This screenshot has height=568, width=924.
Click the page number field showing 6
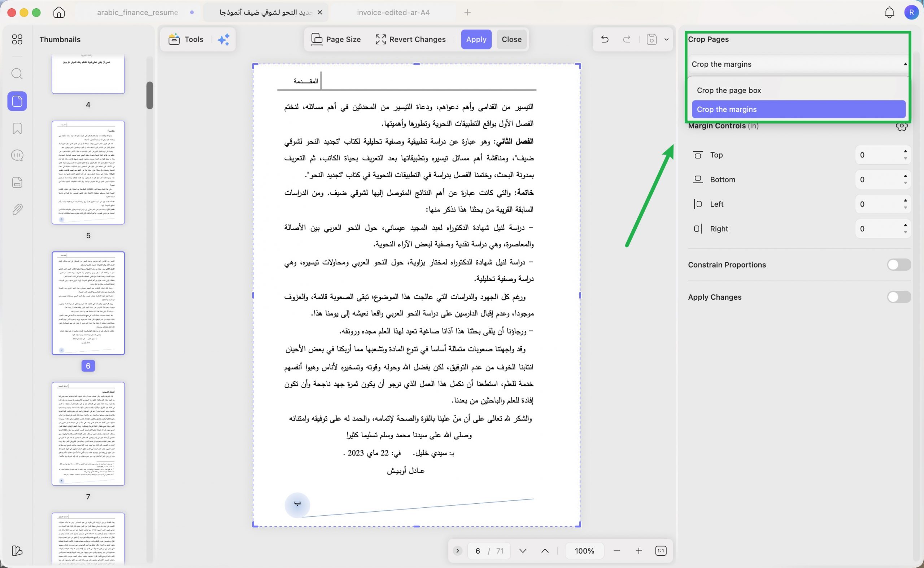click(x=478, y=551)
